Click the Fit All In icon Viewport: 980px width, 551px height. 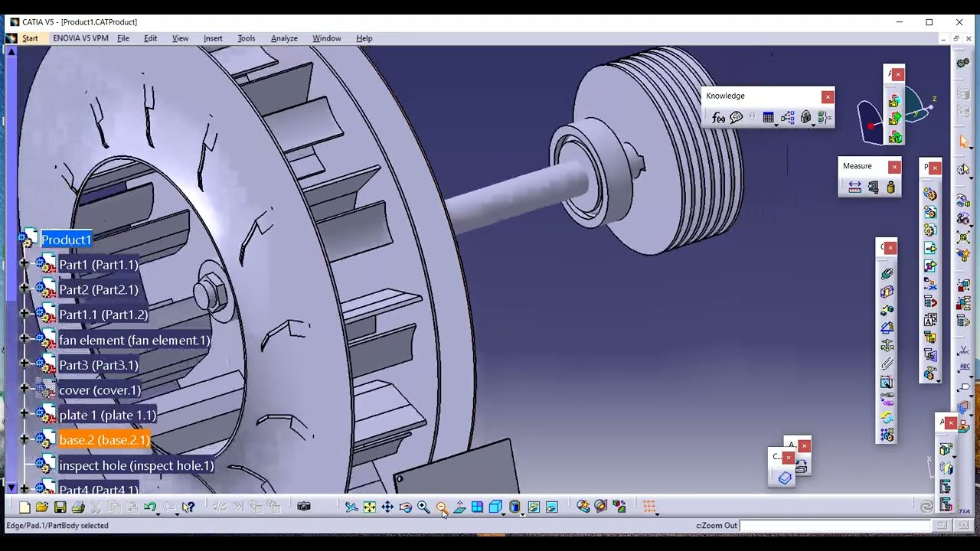pos(369,507)
